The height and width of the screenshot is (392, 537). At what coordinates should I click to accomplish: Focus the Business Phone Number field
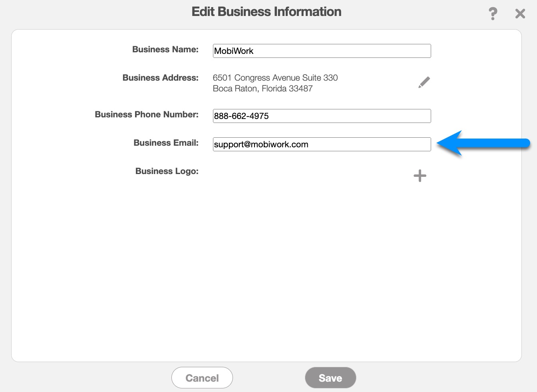[x=322, y=116]
